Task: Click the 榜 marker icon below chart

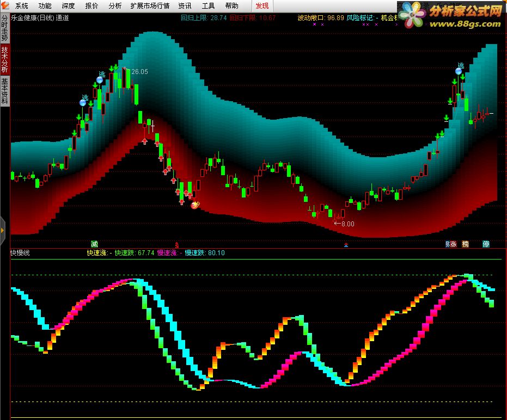Action: click(x=465, y=244)
